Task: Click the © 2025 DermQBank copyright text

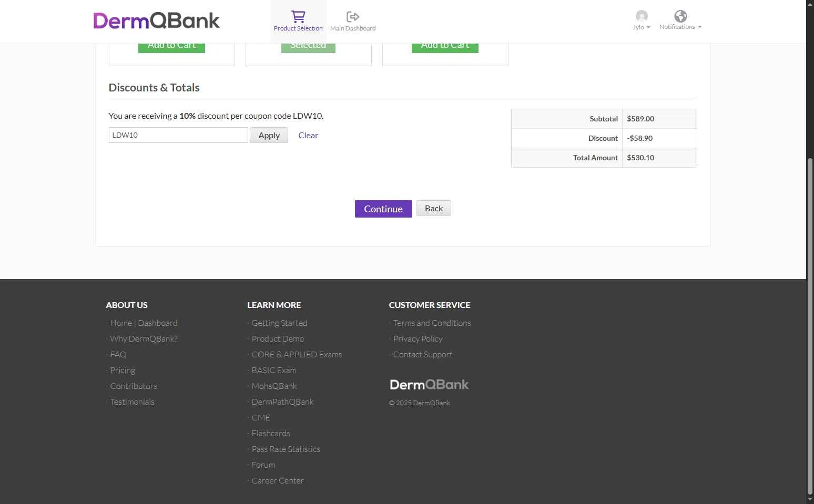Action: point(420,403)
